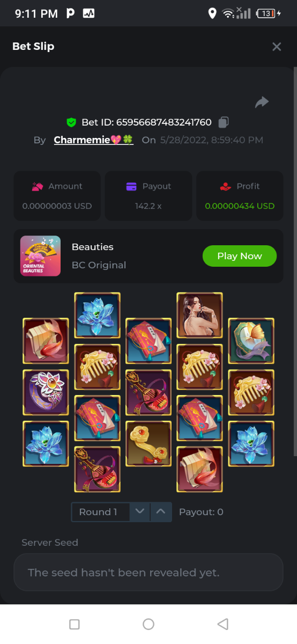
Task: Tap the Profit amount card
Action: (240, 195)
